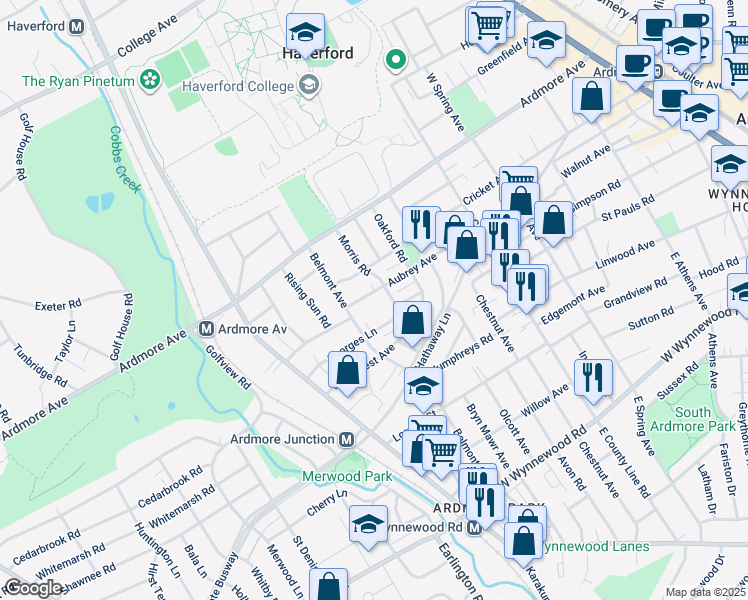Click the Wynnewood Rd metro station icon
Screen dimensions: 748x600
pyautogui.click(x=474, y=528)
